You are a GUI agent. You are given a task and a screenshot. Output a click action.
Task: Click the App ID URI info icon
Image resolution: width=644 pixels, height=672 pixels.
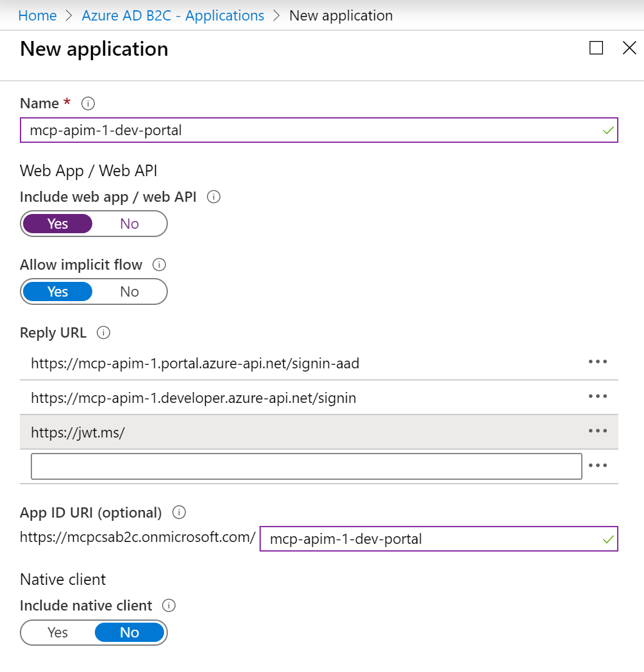coord(179,512)
